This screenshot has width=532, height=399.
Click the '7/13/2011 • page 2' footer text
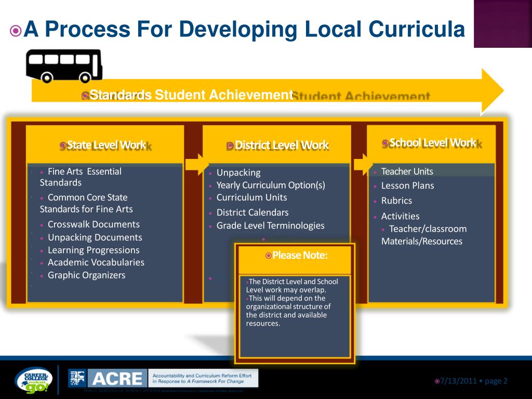(471, 380)
